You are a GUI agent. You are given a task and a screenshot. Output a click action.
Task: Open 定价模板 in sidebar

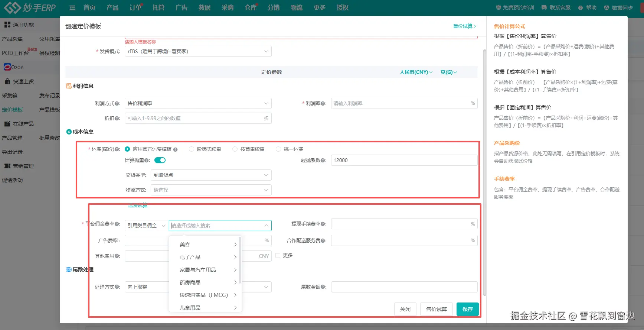12,110
